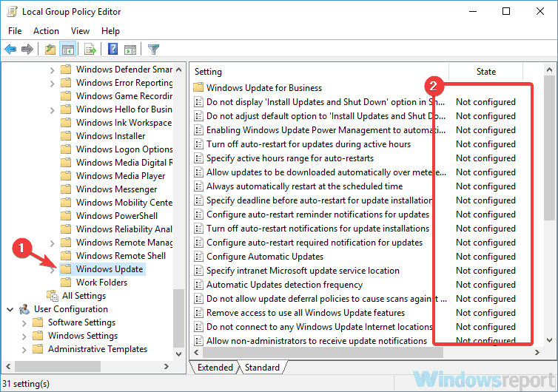
Task: Select 'Specify deadline before auto-restart' setting
Action: coord(319,200)
